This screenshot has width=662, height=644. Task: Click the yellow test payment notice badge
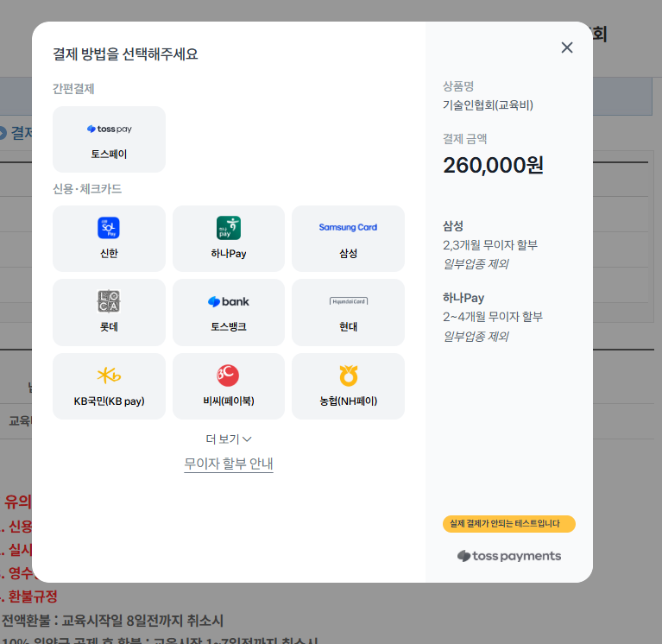point(508,524)
